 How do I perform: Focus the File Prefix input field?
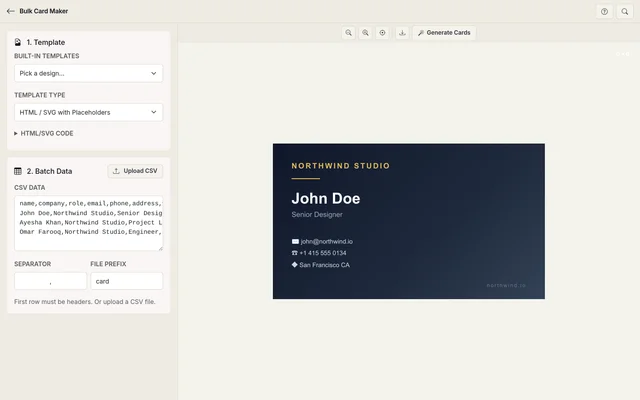pyautogui.click(x=127, y=281)
